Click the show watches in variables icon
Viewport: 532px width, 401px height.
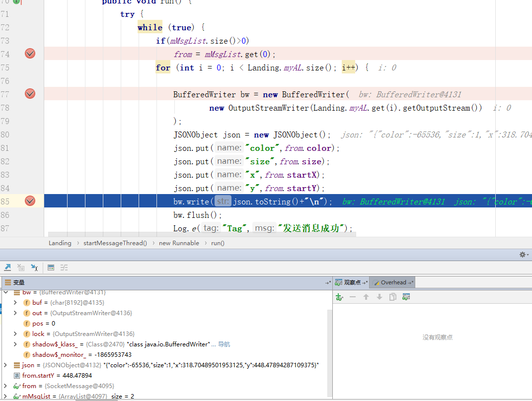pyautogui.click(x=406, y=297)
